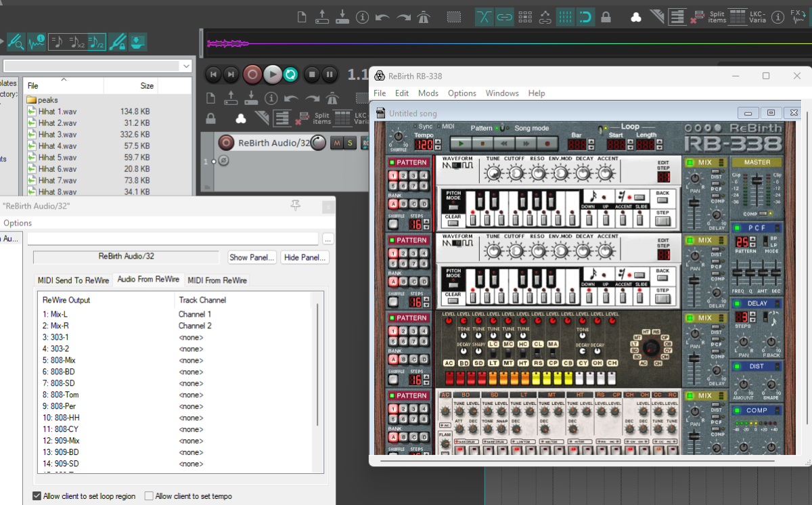Screen dimensions: 812x505
Task: Click the media search magnifier icon
Action: tap(15, 43)
